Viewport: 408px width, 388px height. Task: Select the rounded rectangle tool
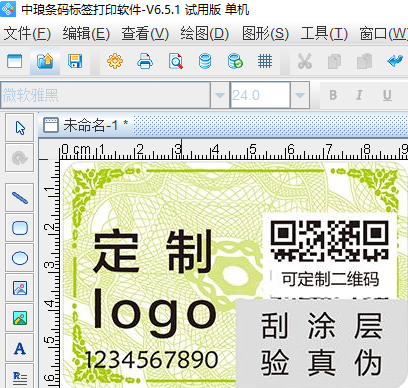(x=20, y=228)
